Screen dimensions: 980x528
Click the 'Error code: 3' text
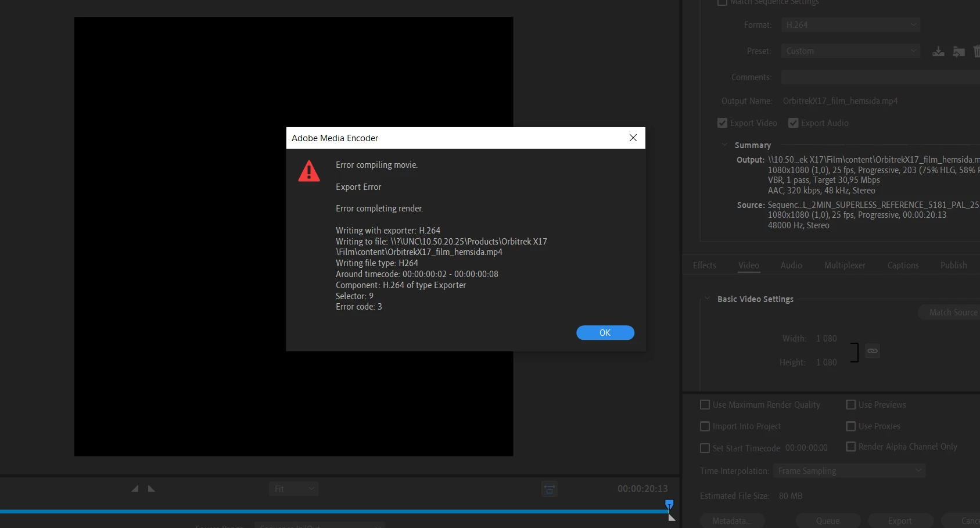tap(359, 307)
